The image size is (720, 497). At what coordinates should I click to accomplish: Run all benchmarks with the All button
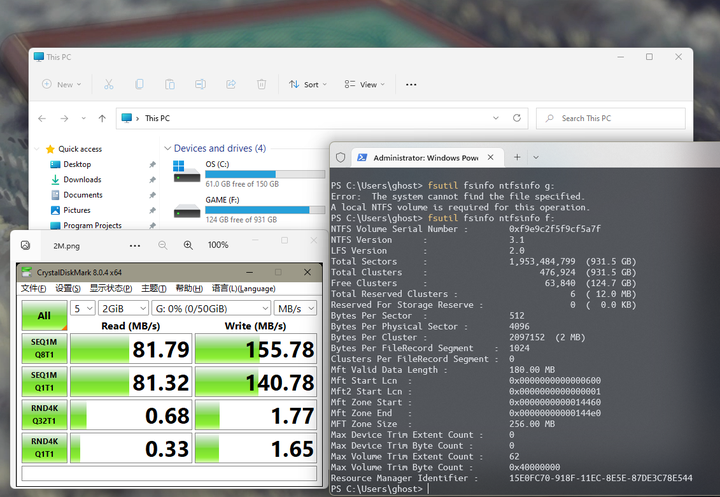pos(45,316)
